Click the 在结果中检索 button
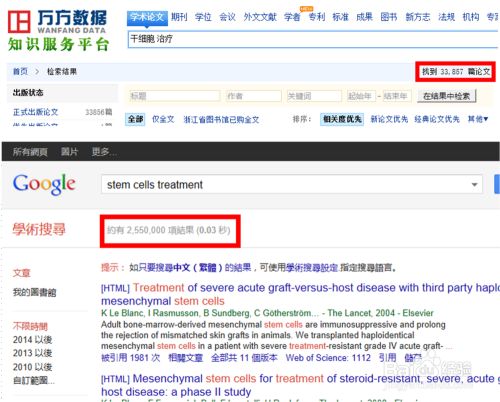 (446, 96)
